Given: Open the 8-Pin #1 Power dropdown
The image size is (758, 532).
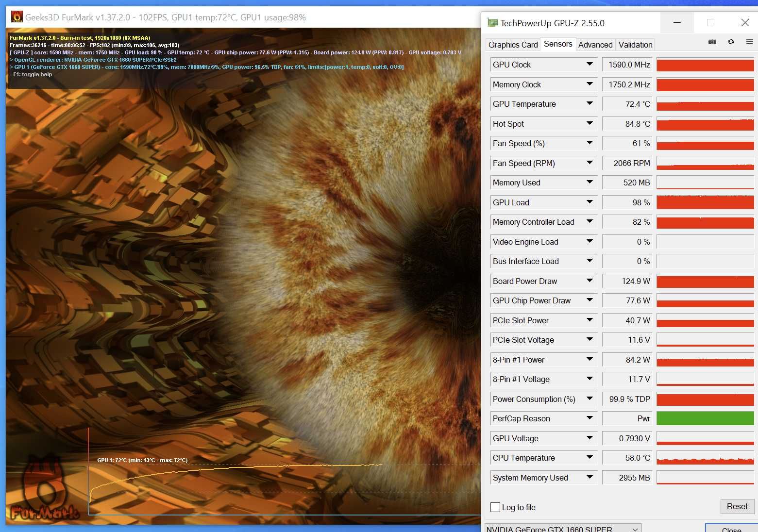Looking at the screenshot, I should (590, 360).
